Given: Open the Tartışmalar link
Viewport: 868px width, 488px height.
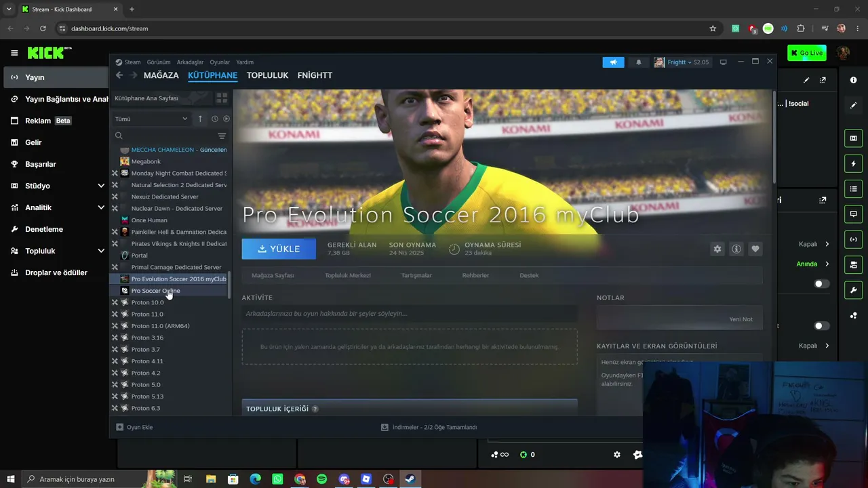Looking at the screenshot, I should [x=416, y=275].
